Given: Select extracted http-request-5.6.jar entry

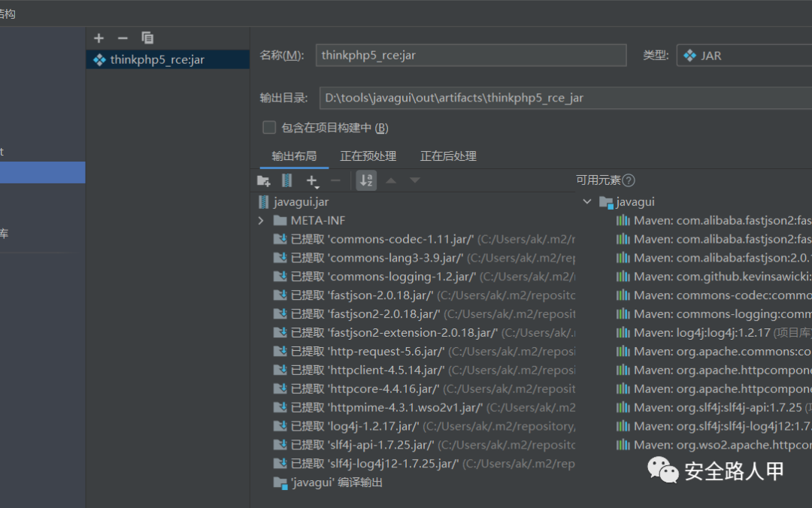Looking at the screenshot, I should click(423, 351).
